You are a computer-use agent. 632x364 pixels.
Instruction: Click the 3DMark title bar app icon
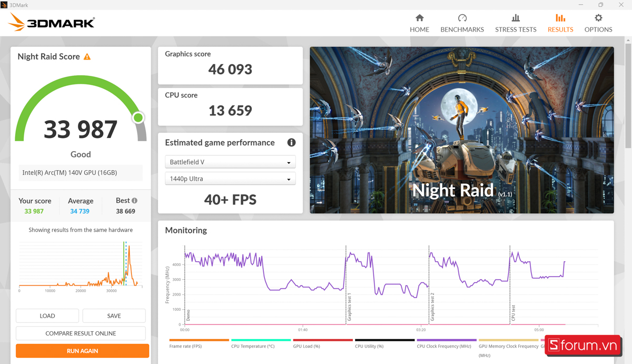(4, 5)
